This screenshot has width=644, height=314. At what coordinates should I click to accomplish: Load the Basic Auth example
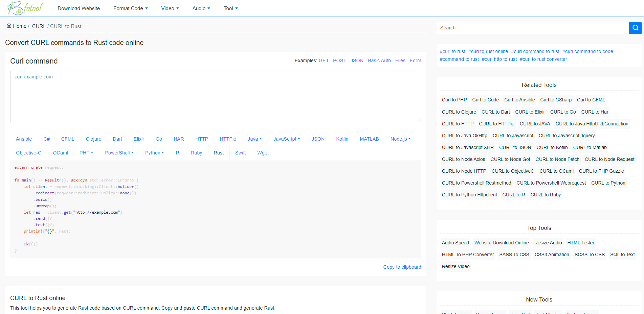(x=379, y=61)
